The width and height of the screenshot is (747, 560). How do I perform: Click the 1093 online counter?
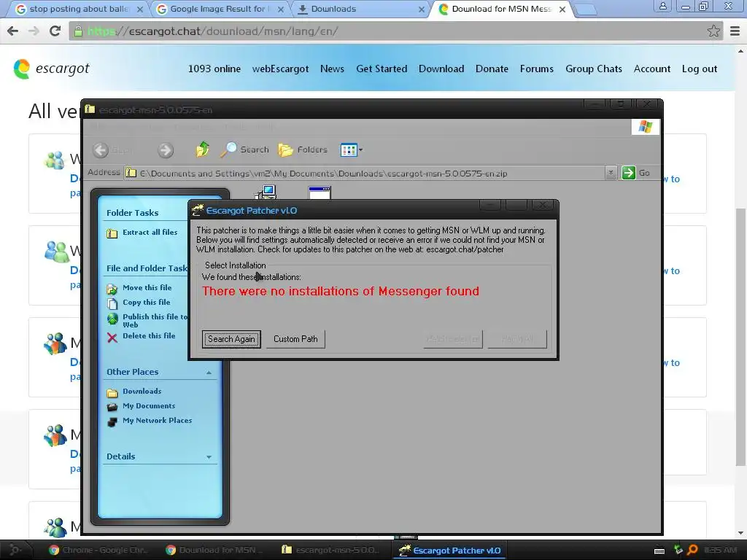point(214,69)
